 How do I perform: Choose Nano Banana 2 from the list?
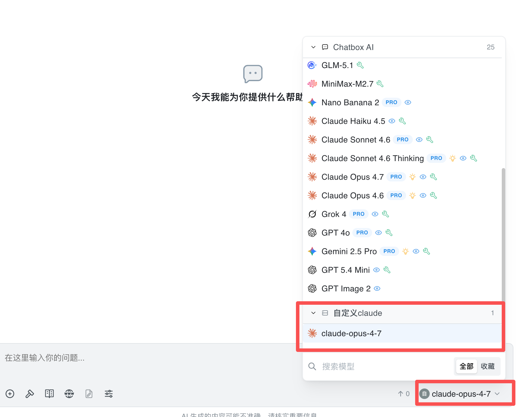[402, 102]
